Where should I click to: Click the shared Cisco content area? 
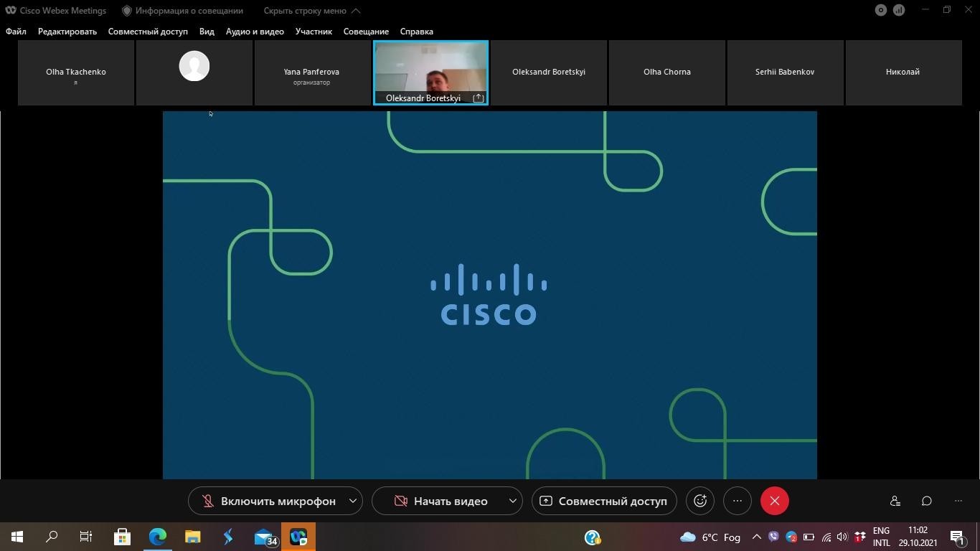pyautogui.click(x=490, y=295)
